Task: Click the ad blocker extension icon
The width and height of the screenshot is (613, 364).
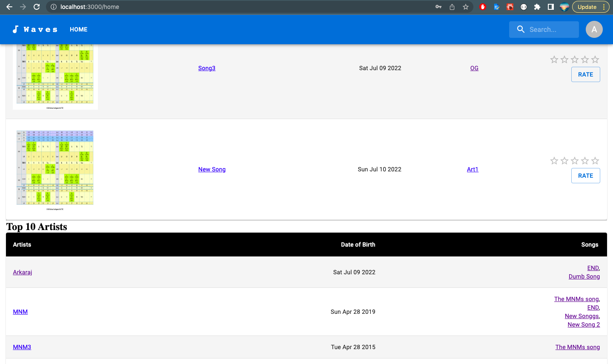Action: point(483,7)
